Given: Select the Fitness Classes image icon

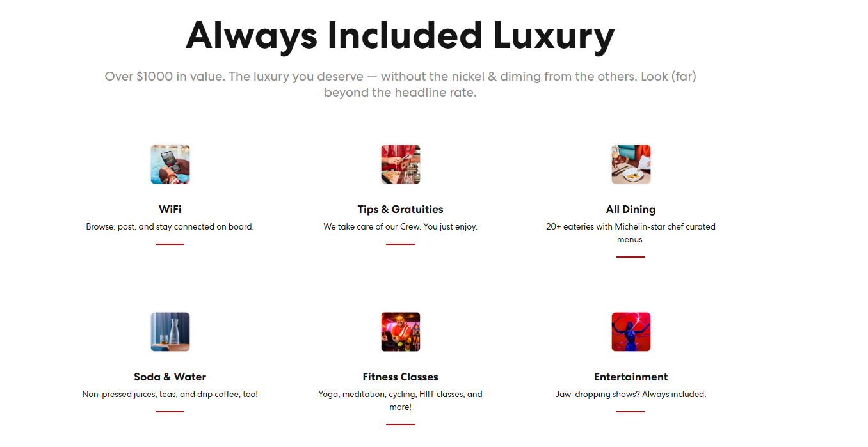Looking at the screenshot, I should pos(401,332).
